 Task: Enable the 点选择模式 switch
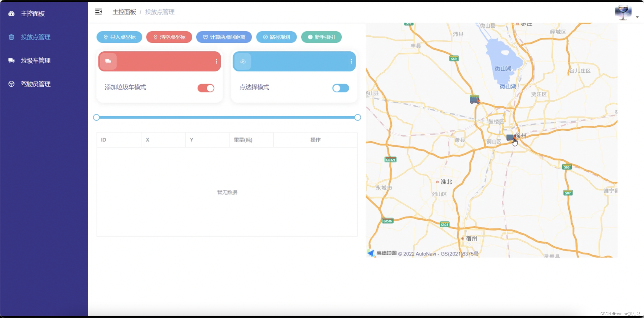pos(341,88)
